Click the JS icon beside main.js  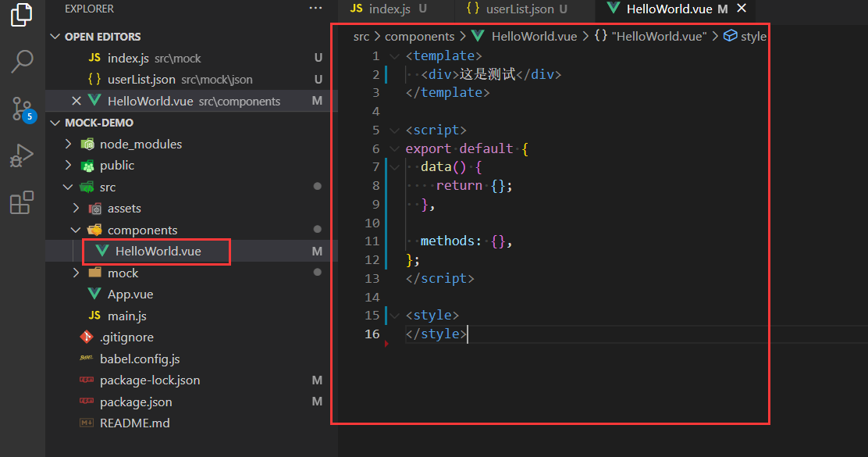[94, 315]
